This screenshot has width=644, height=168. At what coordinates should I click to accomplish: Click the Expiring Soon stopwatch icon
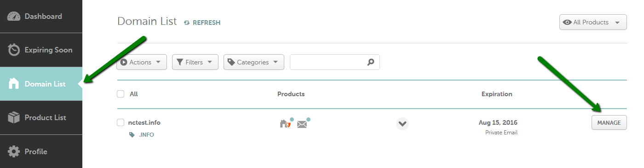click(x=14, y=50)
